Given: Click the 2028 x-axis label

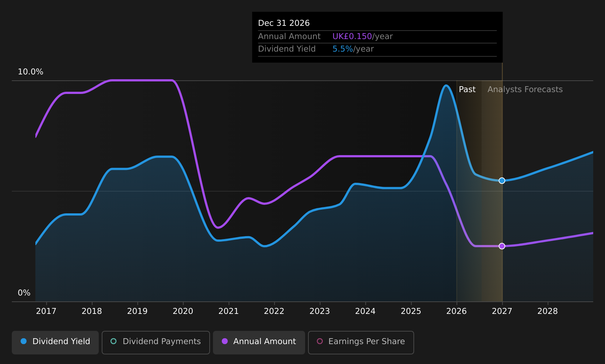Looking at the screenshot, I should pos(548,311).
